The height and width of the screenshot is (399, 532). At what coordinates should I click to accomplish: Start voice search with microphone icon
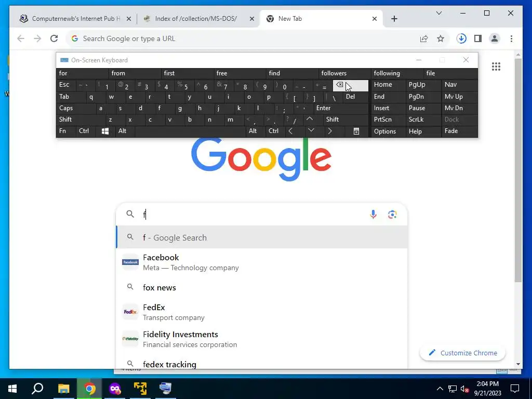tap(373, 215)
